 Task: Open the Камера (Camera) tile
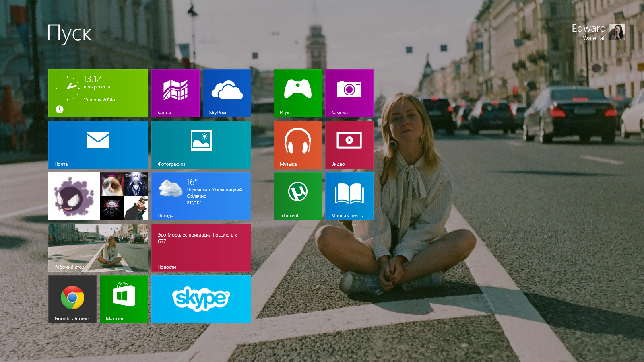349,93
